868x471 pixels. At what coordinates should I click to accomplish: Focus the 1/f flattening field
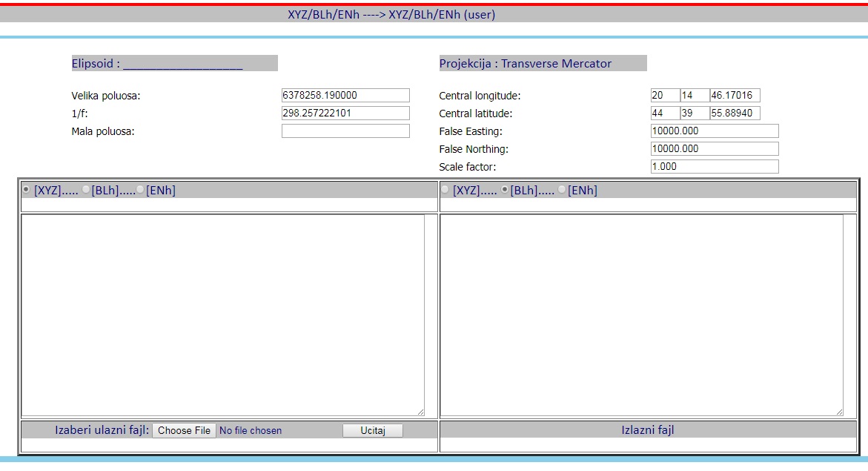(x=345, y=113)
